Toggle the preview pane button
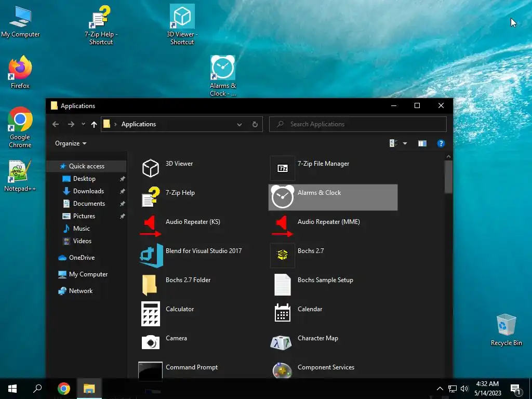 pyautogui.click(x=422, y=143)
